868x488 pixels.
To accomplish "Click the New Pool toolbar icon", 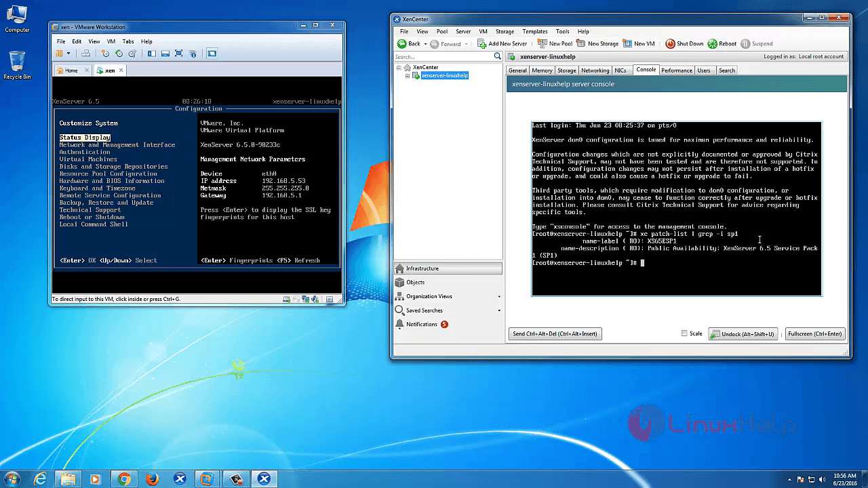I will click(542, 43).
